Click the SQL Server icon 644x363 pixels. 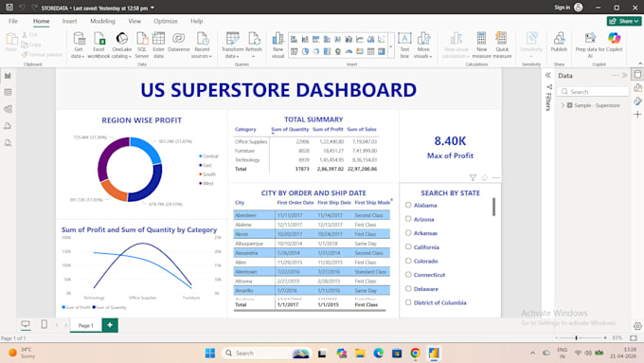pos(142,45)
